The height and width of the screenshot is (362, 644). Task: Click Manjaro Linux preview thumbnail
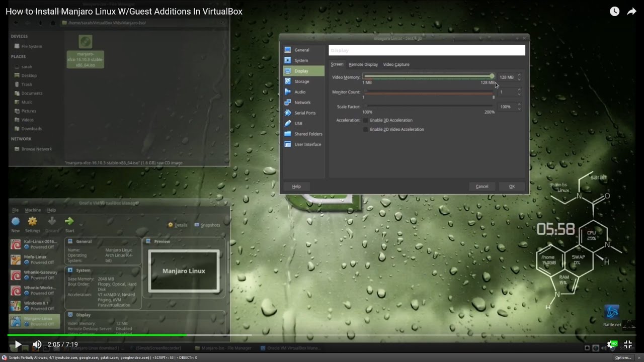point(184,271)
